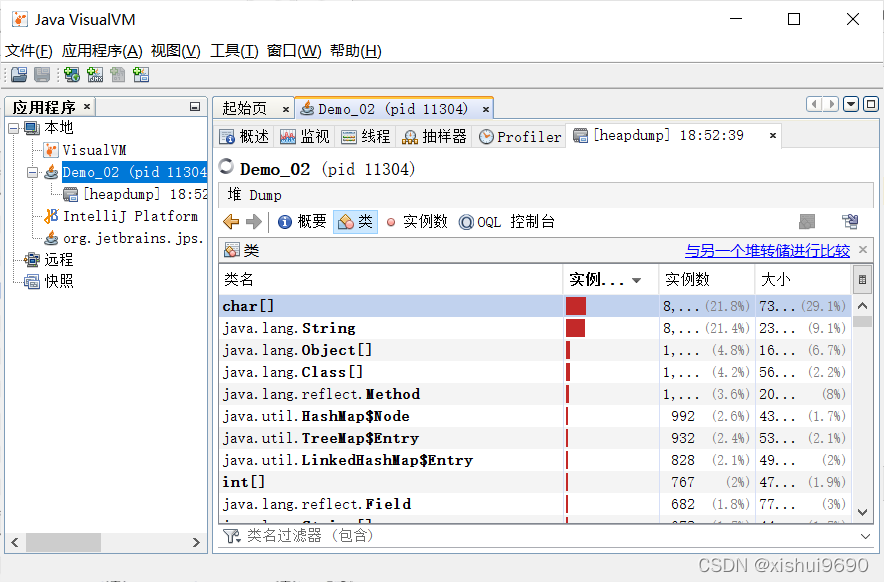Select the java.lang.Object[] class row
The width and height of the screenshot is (884, 582).
click(535, 350)
